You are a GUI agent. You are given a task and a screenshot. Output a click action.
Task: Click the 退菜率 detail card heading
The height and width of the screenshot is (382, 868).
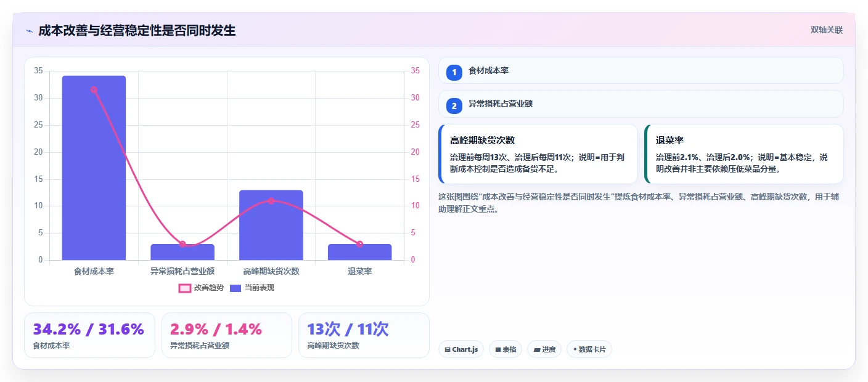pos(669,140)
